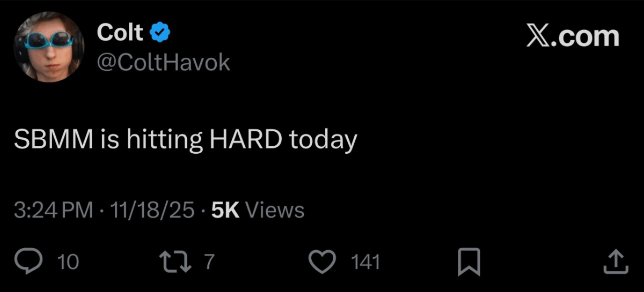Click the repost count of 7
644x292 pixels.
pos(209,262)
